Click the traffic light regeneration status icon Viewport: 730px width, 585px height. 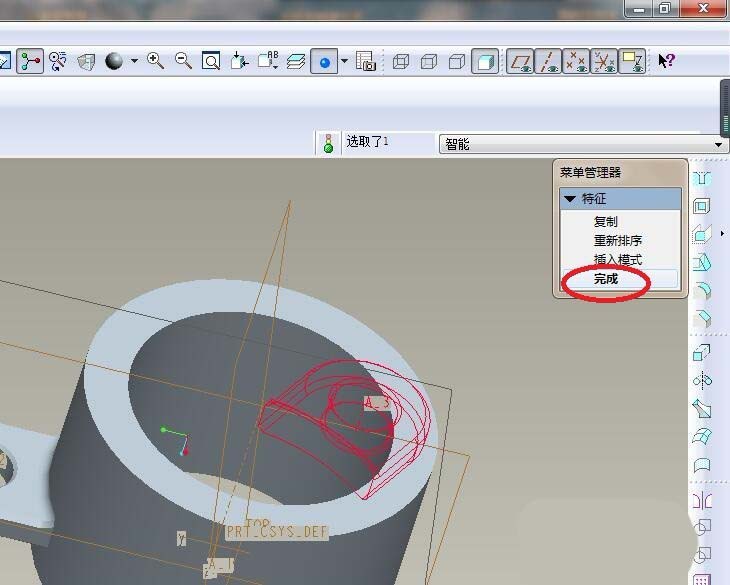tap(329, 143)
